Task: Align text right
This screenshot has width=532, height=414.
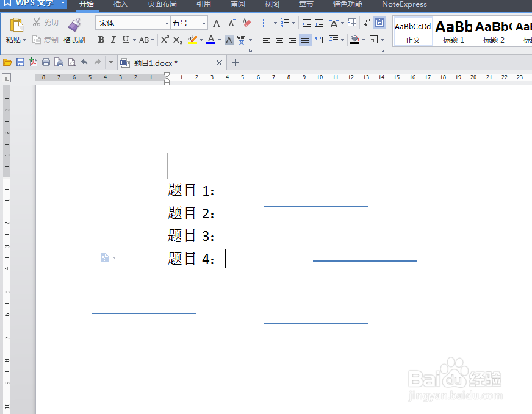Action: point(292,40)
